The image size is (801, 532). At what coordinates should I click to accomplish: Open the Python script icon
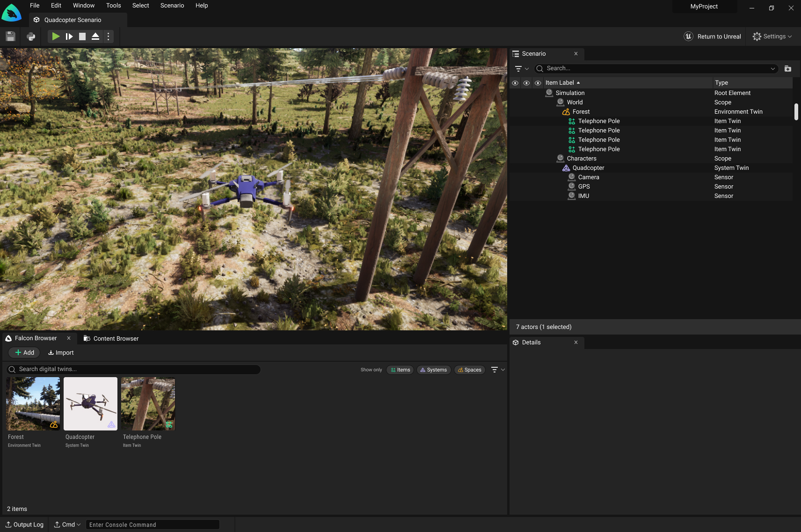[x=31, y=36]
